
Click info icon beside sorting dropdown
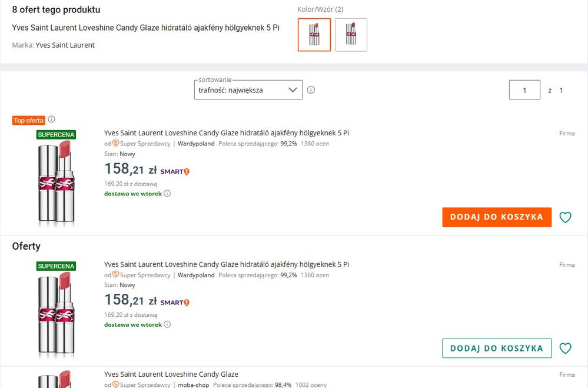tap(311, 90)
